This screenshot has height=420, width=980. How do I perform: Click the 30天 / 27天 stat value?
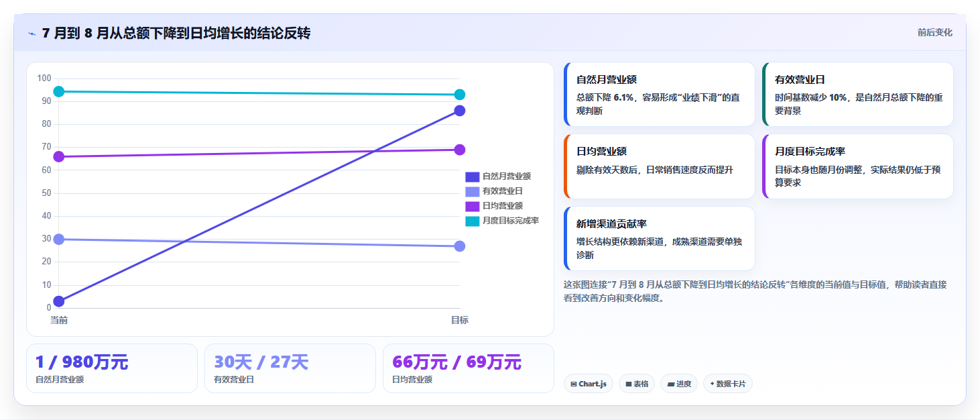261,362
